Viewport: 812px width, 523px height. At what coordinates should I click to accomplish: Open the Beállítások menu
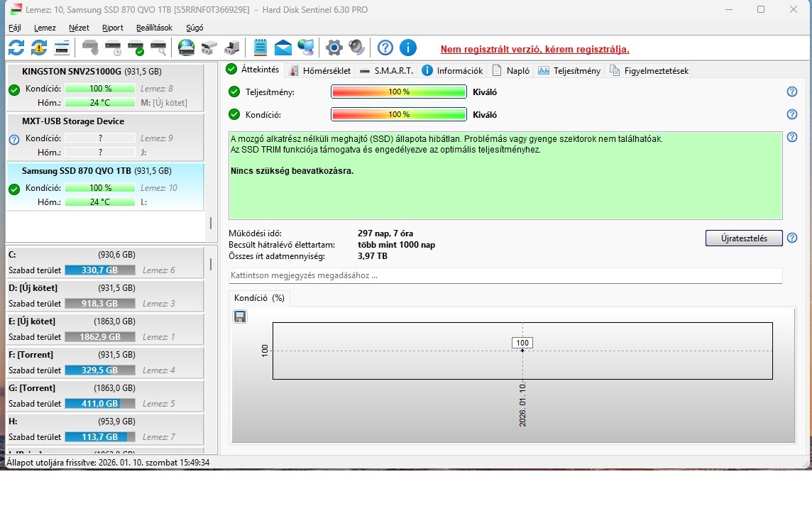click(x=154, y=28)
